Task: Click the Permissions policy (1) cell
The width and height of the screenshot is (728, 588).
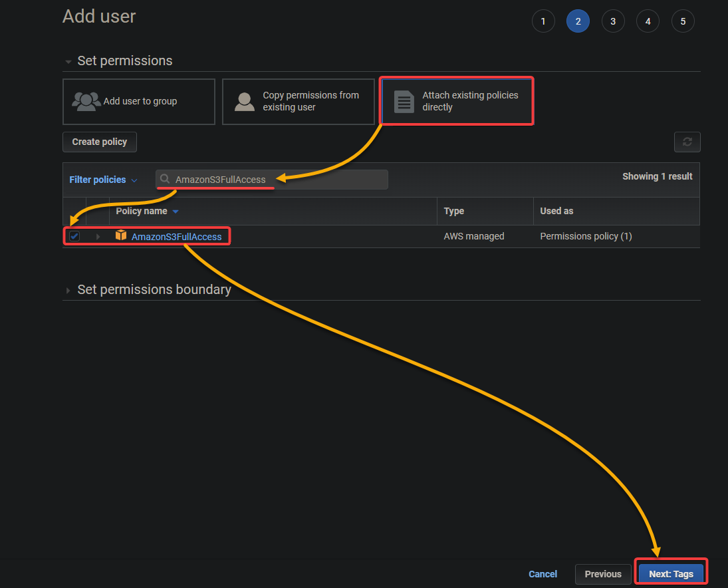Action: [x=586, y=236]
